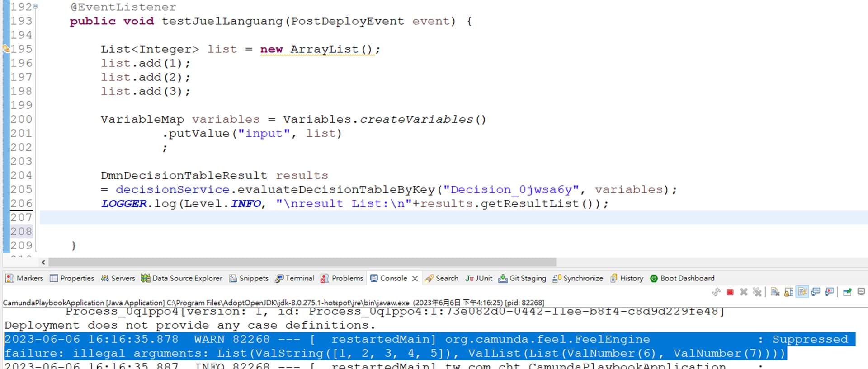Click the warning marker on line 195

(6, 49)
